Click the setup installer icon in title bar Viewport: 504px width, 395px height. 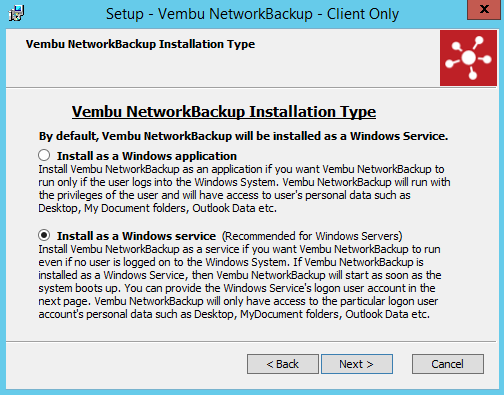(x=16, y=13)
